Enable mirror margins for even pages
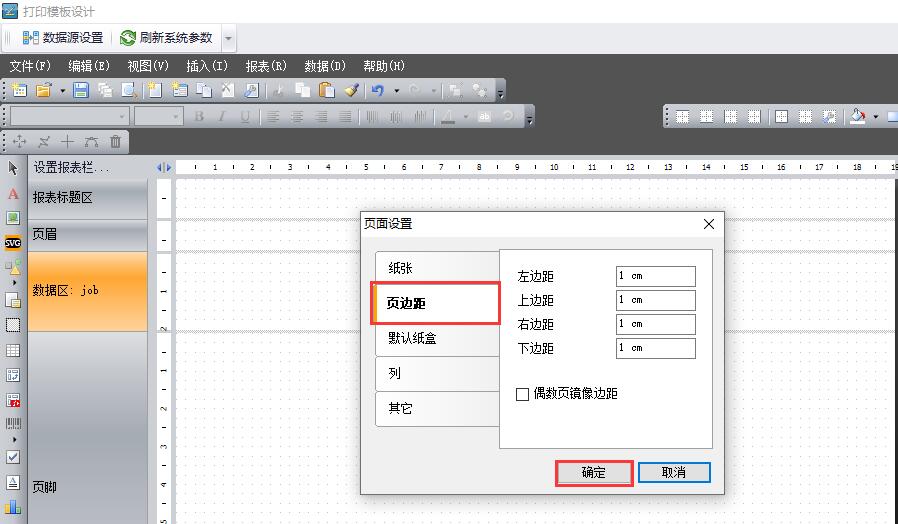The width and height of the screenshot is (898, 524). [522, 394]
